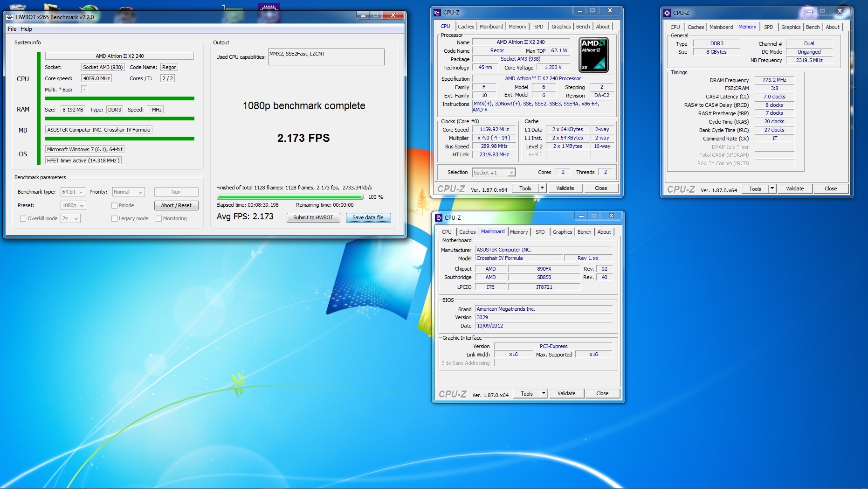Click the Southbridge SB850 field

pyautogui.click(x=544, y=278)
